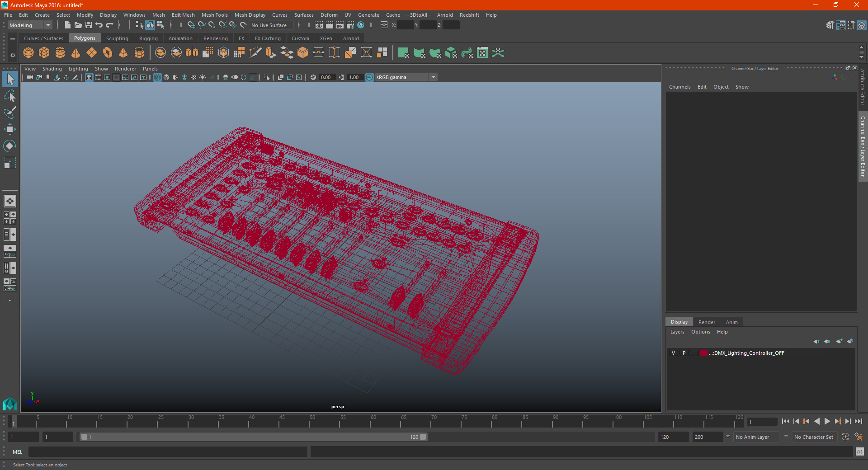Activate the Move tool in toolbox
The height and width of the screenshot is (470, 868).
(x=9, y=129)
